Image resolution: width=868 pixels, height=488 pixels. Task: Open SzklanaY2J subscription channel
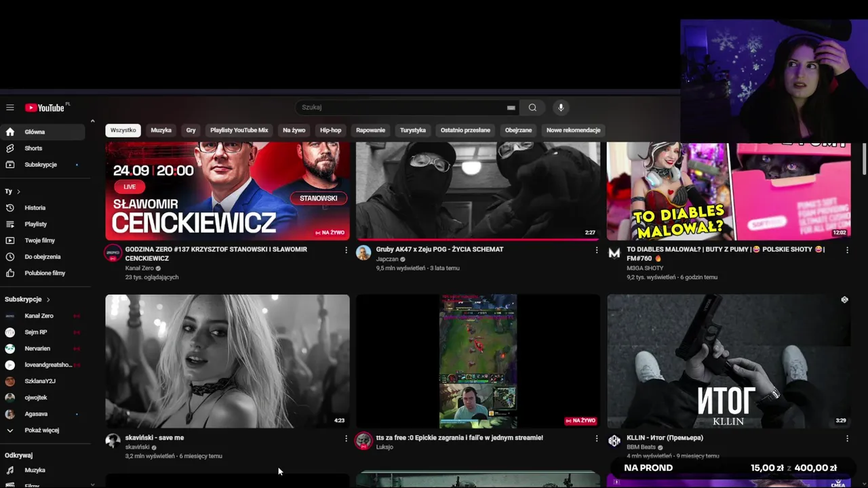[43, 381]
